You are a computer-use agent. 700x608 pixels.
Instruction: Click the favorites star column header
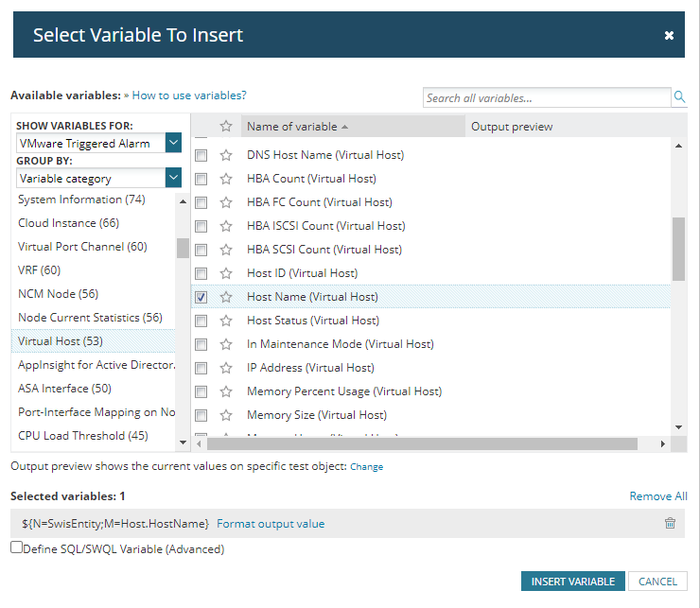[x=226, y=127]
